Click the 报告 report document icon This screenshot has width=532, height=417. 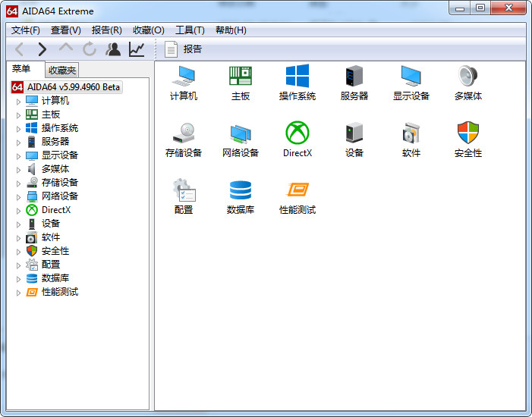[171, 49]
